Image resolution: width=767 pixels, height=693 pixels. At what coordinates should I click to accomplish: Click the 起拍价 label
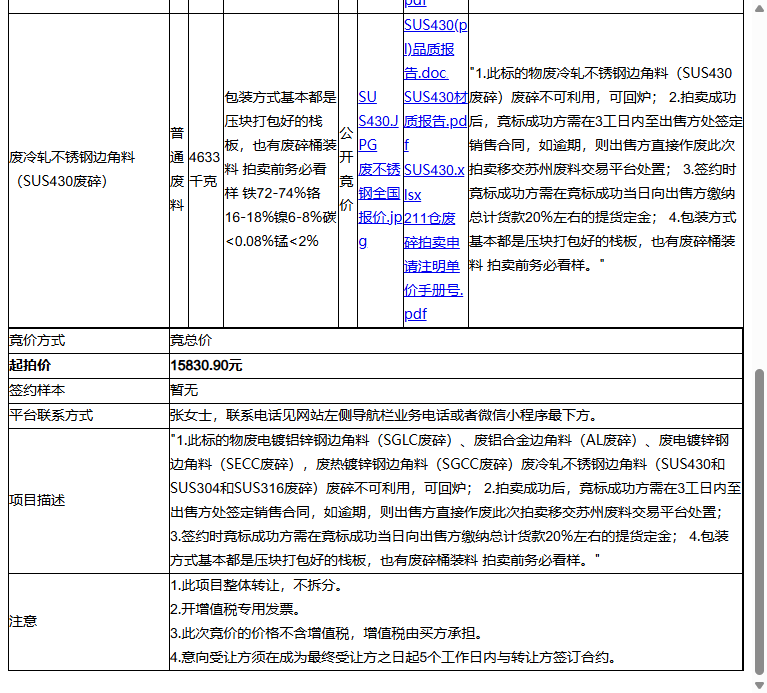coord(30,365)
